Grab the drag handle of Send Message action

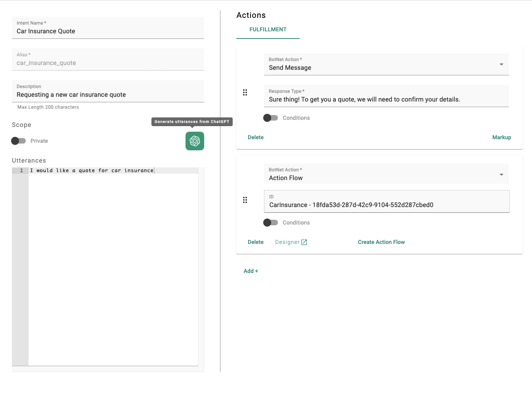(x=245, y=92)
